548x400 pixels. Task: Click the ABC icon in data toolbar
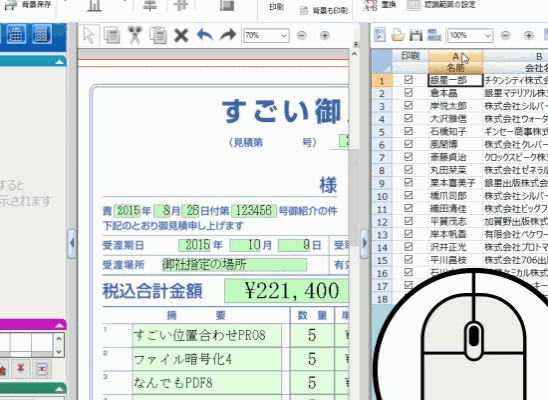[434, 35]
